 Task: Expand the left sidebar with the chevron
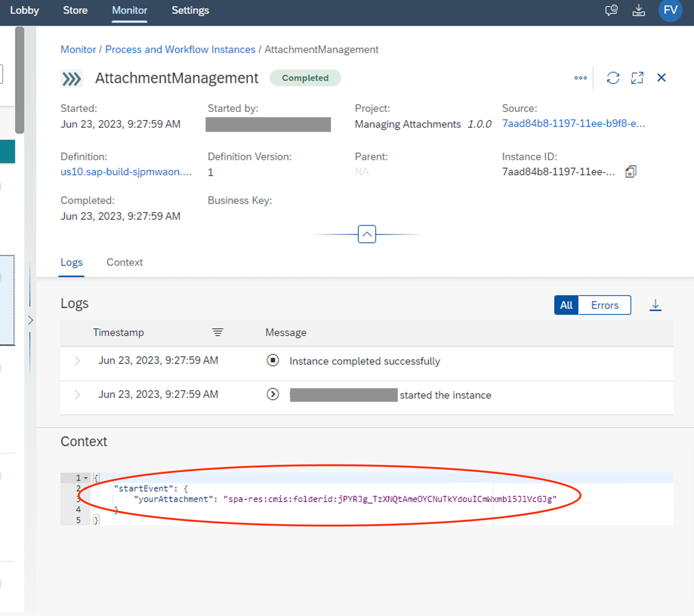pyautogui.click(x=30, y=320)
